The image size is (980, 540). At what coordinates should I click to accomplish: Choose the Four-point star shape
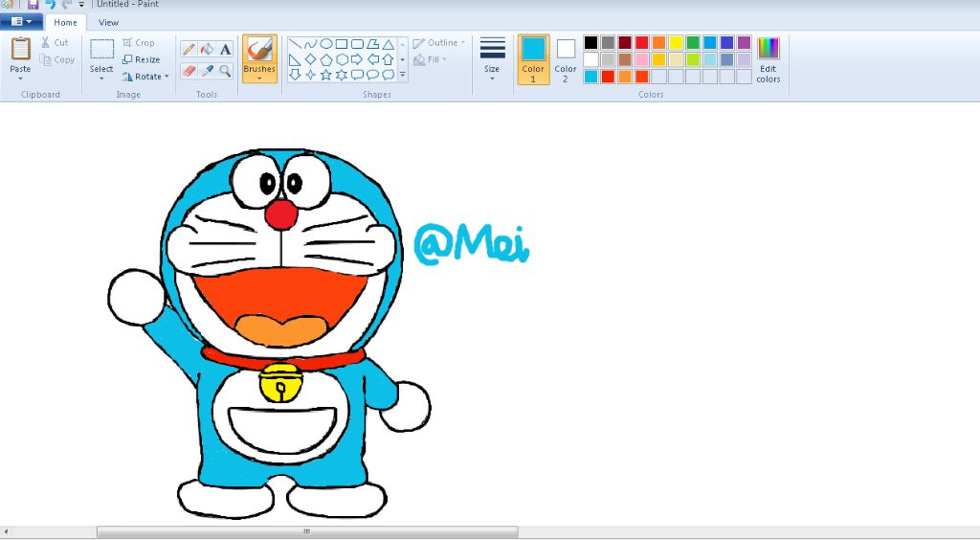pos(311,75)
